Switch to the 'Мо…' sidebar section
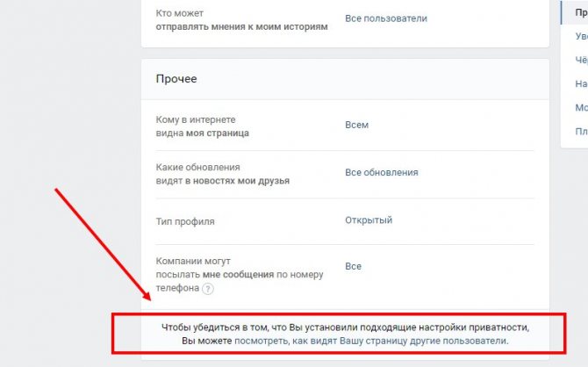588x367 pixels. [580, 108]
